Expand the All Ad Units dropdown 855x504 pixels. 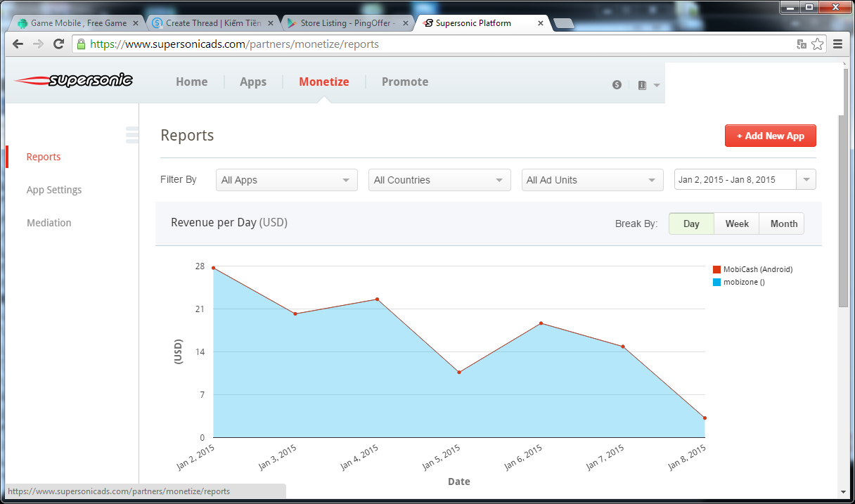[592, 180]
